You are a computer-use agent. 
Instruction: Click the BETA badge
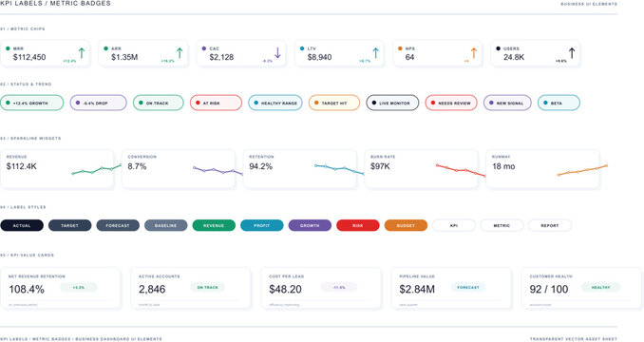tap(559, 103)
